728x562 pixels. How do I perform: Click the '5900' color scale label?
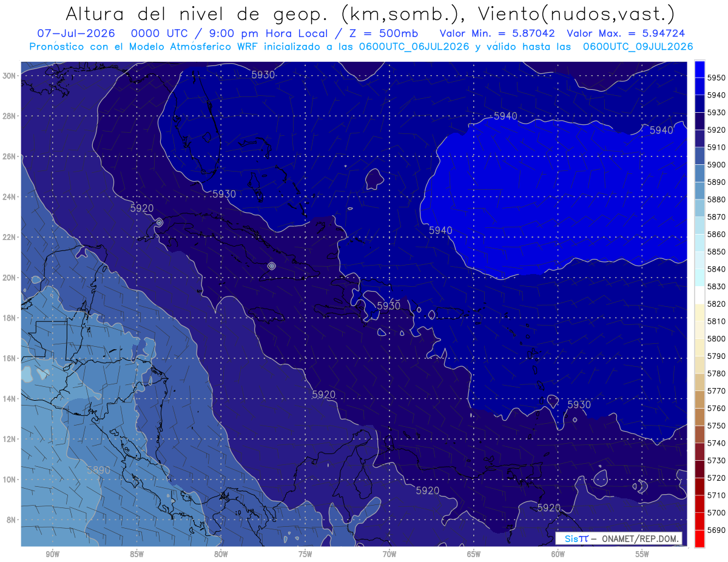pos(716,164)
